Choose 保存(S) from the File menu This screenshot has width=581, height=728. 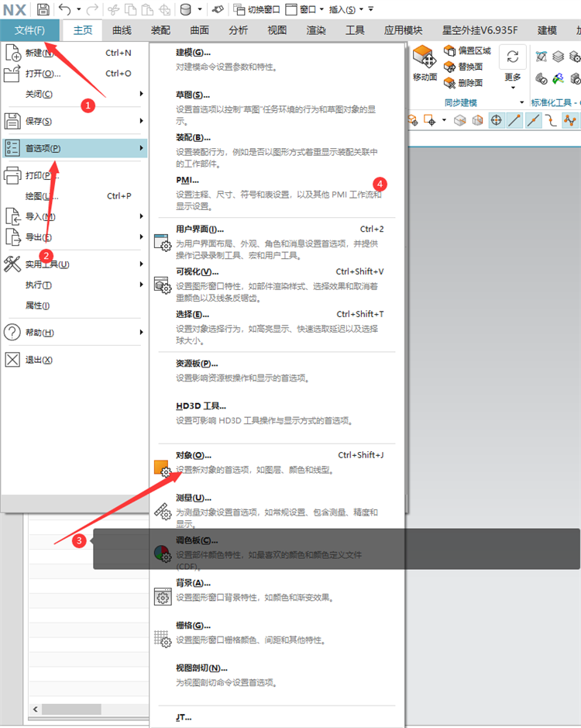74,121
